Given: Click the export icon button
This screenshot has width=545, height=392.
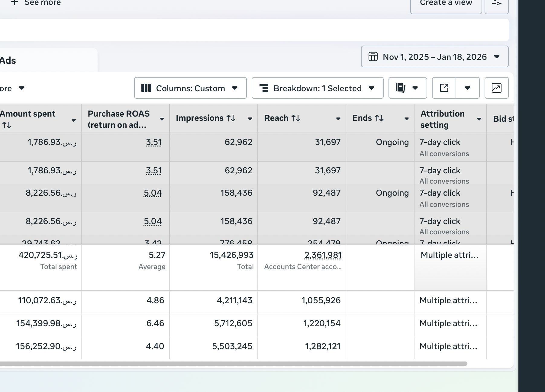Looking at the screenshot, I should 444,88.
